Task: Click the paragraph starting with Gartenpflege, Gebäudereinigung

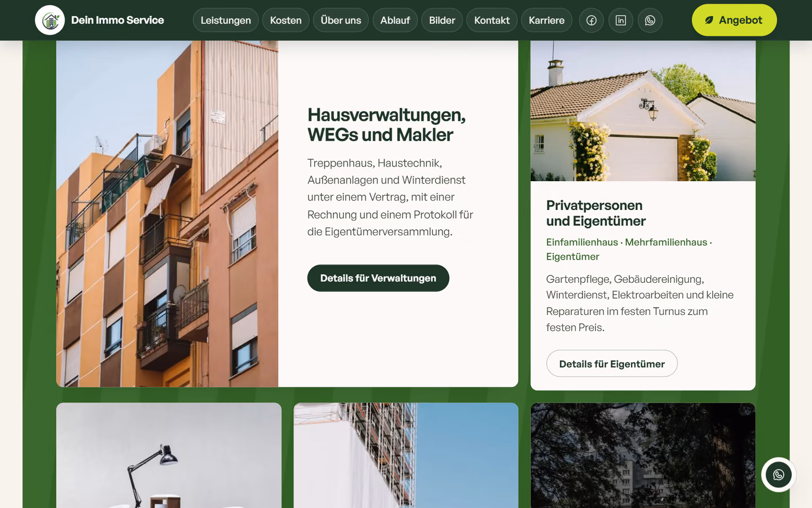Action: point(640,303)
